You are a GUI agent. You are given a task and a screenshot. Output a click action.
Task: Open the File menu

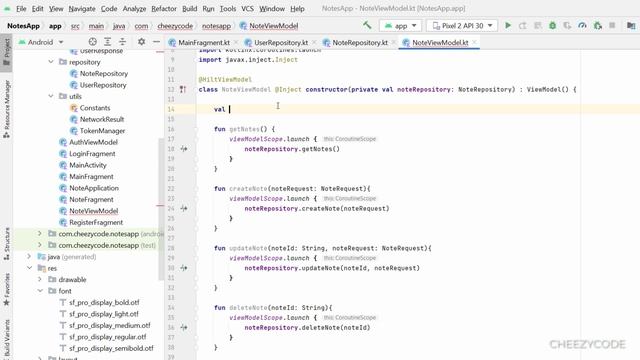pos(21,9)
